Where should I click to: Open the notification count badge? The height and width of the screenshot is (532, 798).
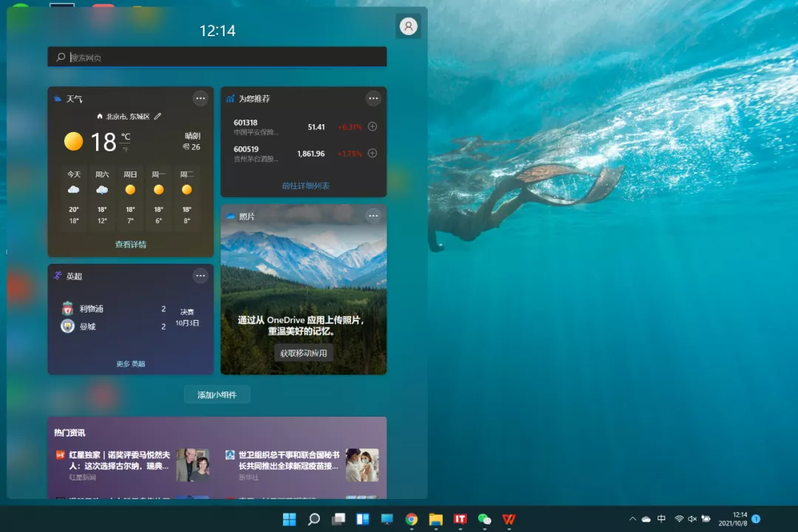tap(756, 519)
